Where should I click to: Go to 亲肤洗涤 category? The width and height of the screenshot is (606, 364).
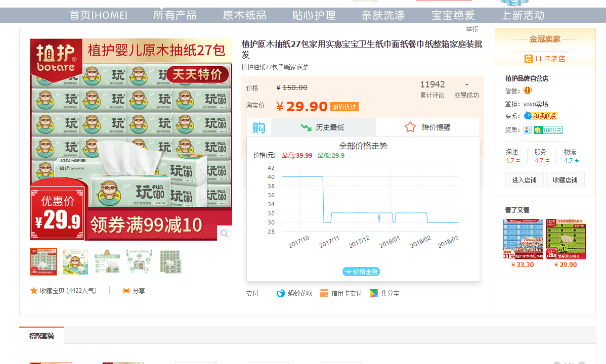tap(383, 15)
